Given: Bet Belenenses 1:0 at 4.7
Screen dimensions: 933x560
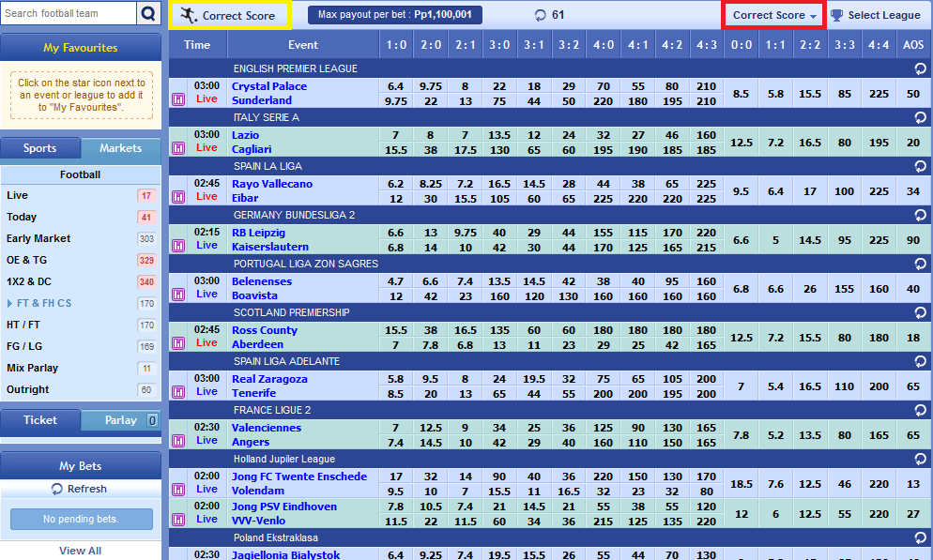Looking at the screenshot, I should pyautogui.click(x=396, y=281).
